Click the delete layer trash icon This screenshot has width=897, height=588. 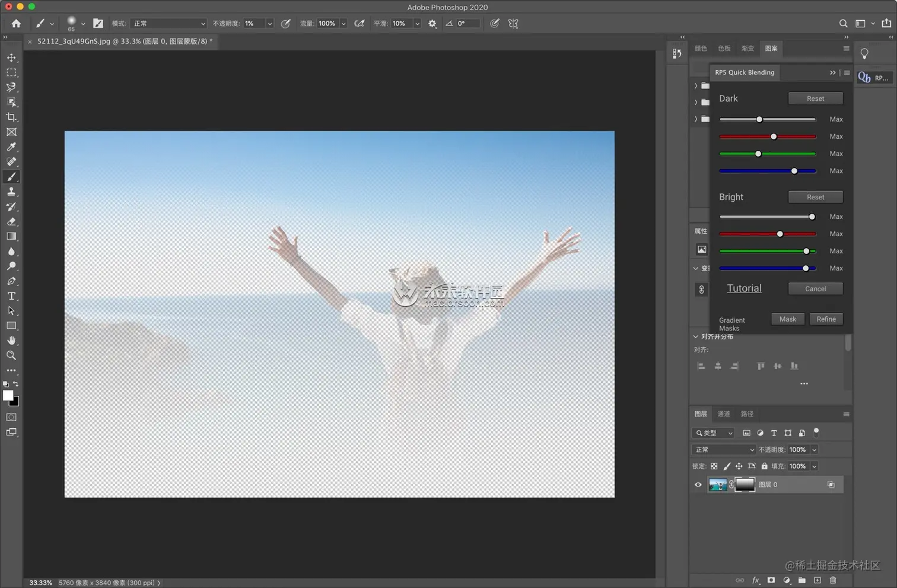pyautogui.click(x=833, y=580)
